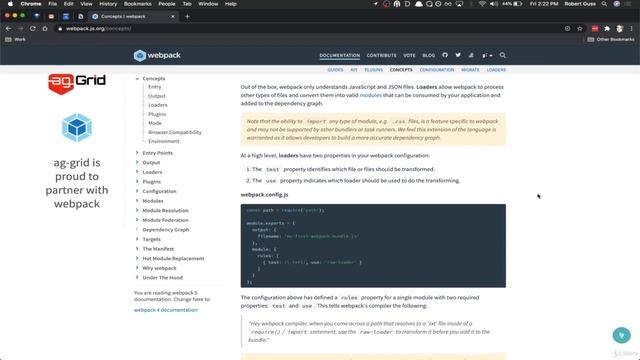Expand the Hot Module Replacement section
The width and height of the screenshot is (640, 360).
137,258
